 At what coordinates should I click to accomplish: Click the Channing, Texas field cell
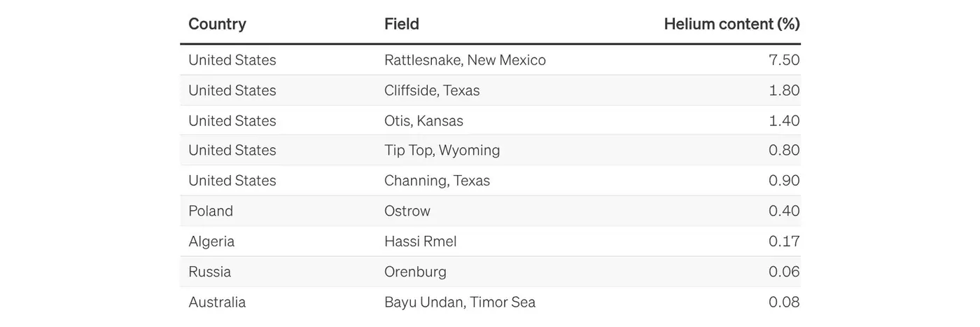coord(437,181)
